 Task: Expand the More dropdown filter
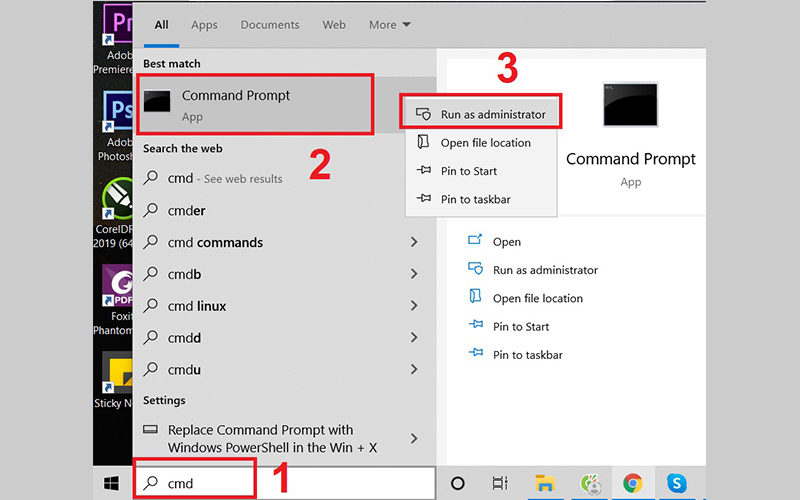pos(390,24)
